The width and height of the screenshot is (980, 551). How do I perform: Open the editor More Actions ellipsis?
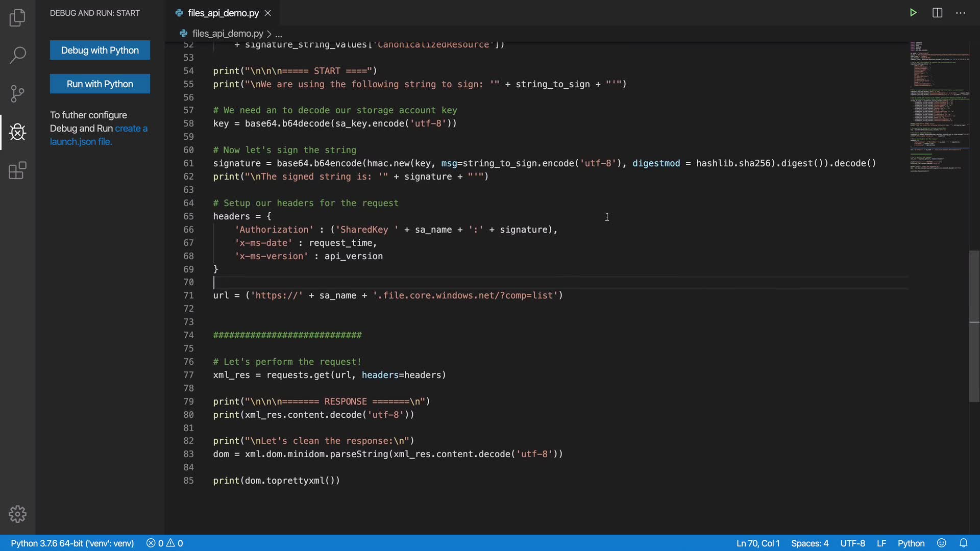961,13
